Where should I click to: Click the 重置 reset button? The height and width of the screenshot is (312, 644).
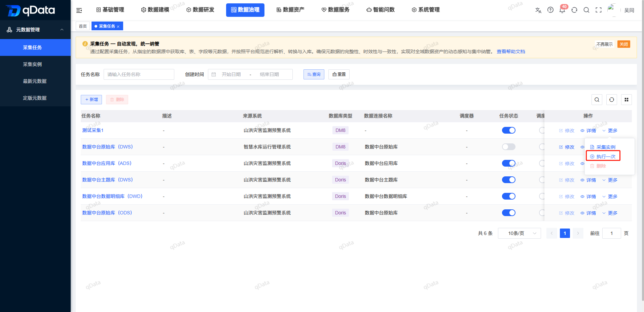(x=339, y=74)
